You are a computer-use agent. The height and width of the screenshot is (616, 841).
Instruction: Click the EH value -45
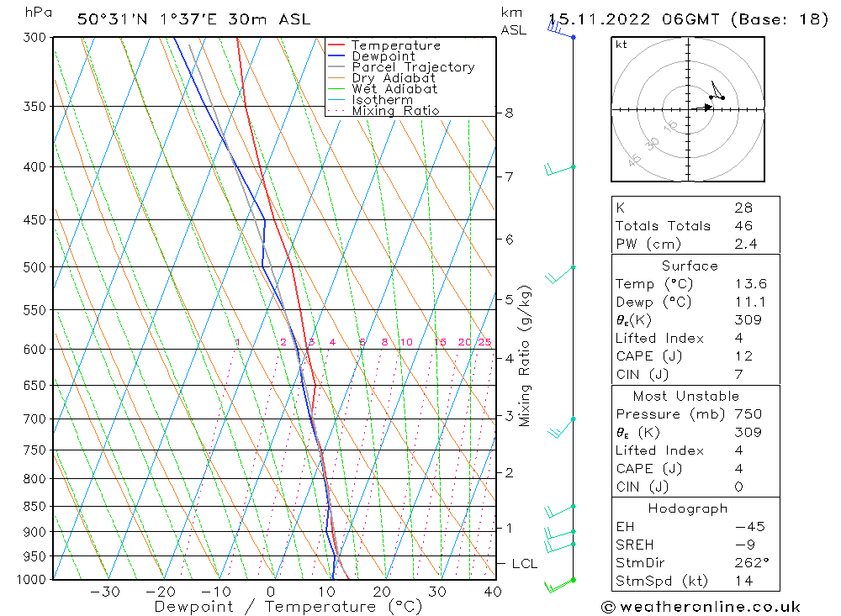750,526
